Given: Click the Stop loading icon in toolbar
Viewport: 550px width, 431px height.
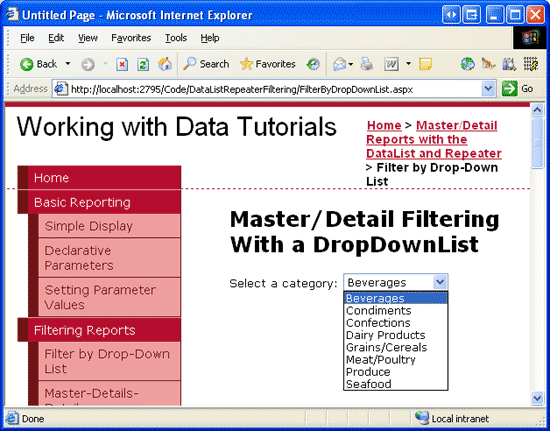Looking at the screenshot, I should click(122, 65).
